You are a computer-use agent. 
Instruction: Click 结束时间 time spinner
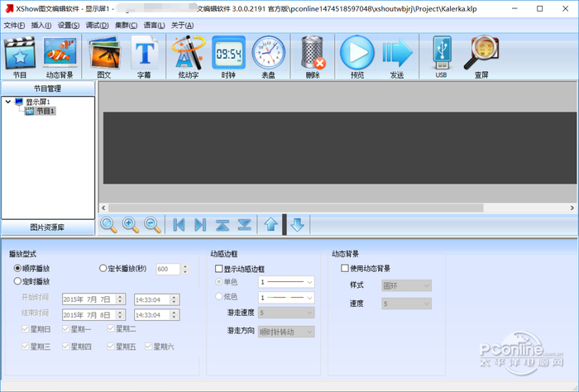pos(174,314)
